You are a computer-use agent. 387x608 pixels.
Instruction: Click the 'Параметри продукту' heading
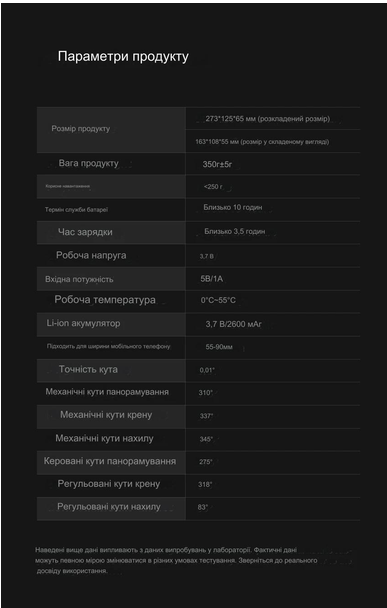[123, 57]
